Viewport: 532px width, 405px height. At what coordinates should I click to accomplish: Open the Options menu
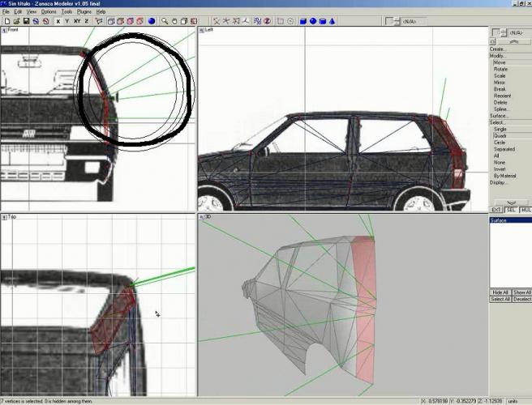(x=49, y=12)
